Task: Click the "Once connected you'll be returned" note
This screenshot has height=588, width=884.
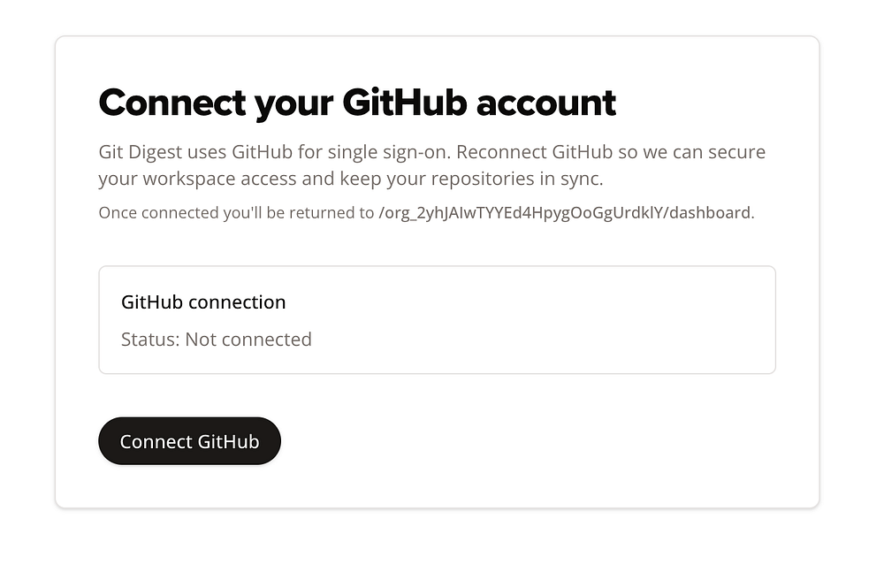Action: click(235, 213)
